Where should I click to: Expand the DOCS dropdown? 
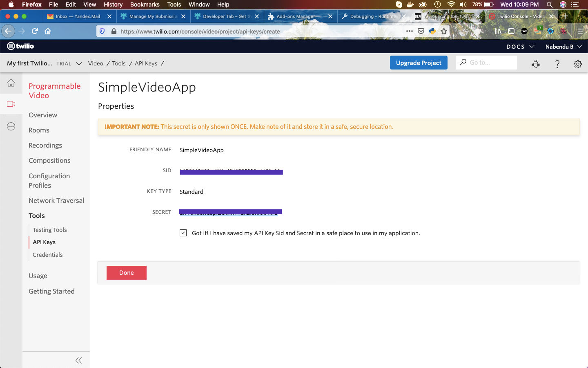pyautogui.click(x=520, y=46)
